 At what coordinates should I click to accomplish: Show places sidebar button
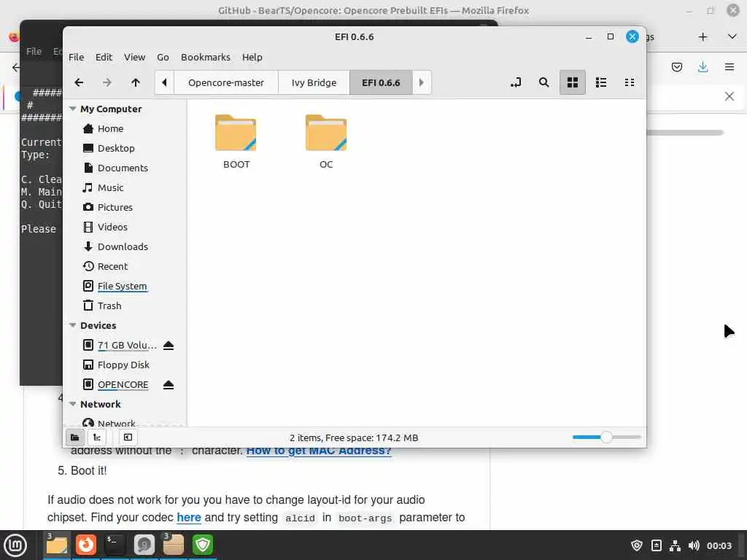(x=75, y=437)
